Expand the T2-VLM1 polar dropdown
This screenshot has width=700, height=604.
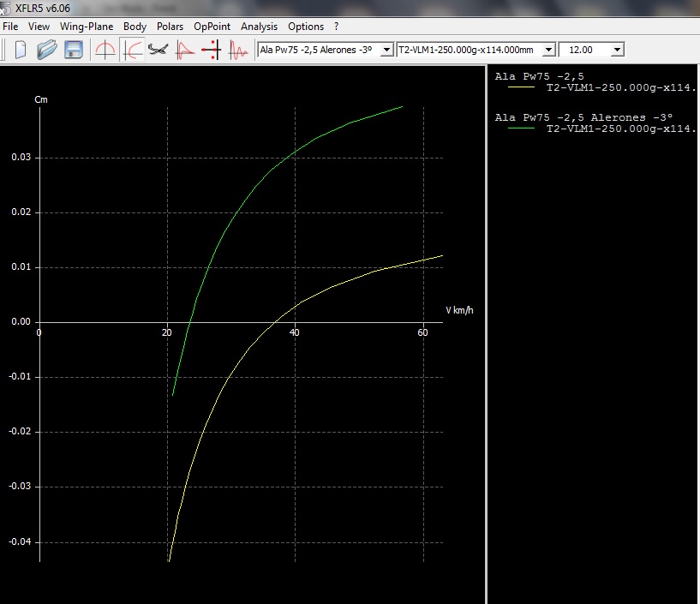coord(548,50)
